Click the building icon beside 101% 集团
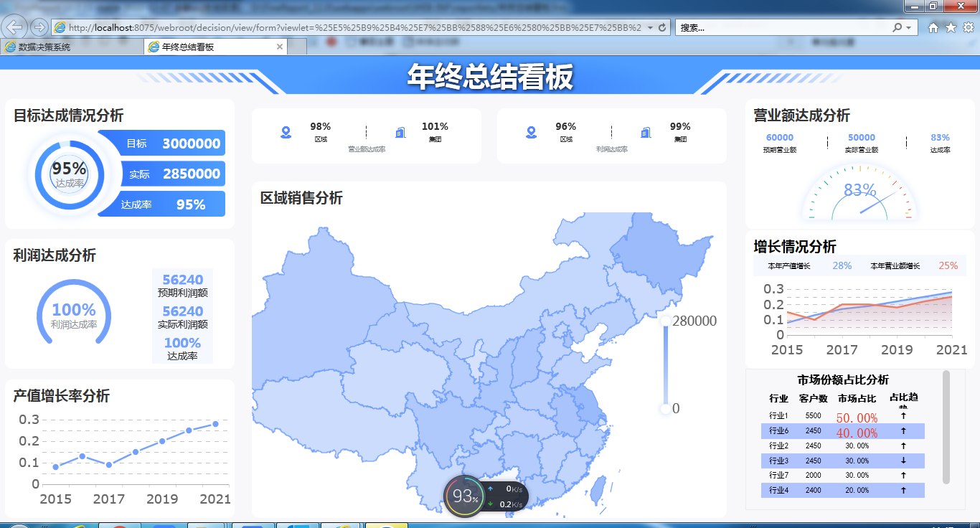 point(400,132)
